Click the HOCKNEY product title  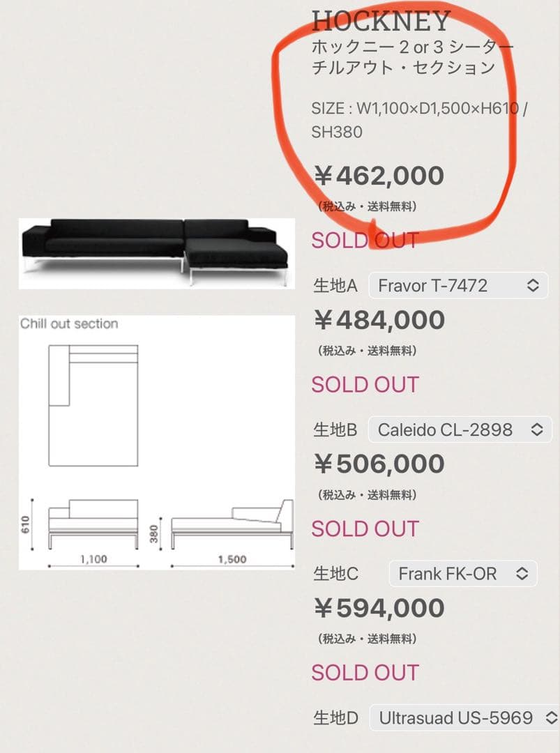(x=381, y=21)
